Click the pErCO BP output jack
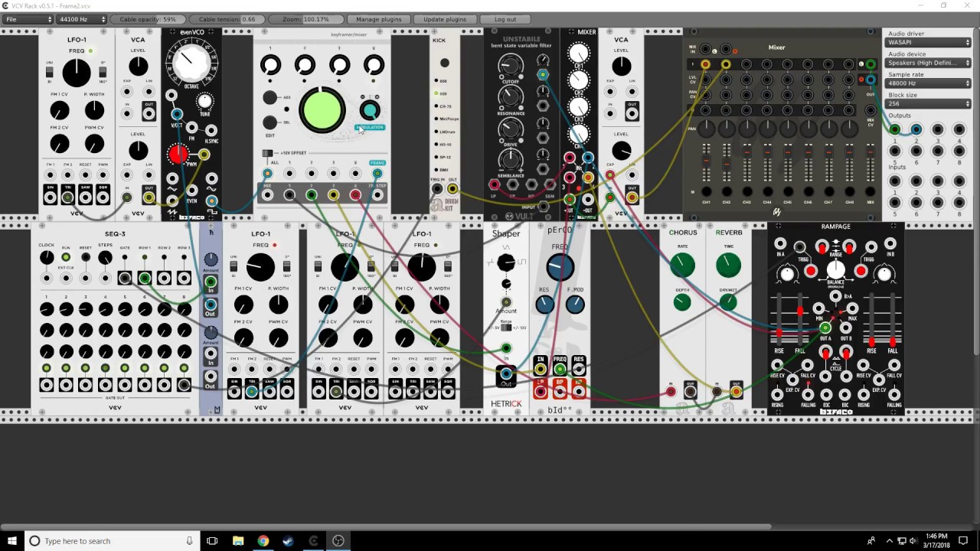The image size is (980, 551). [560, 392]
